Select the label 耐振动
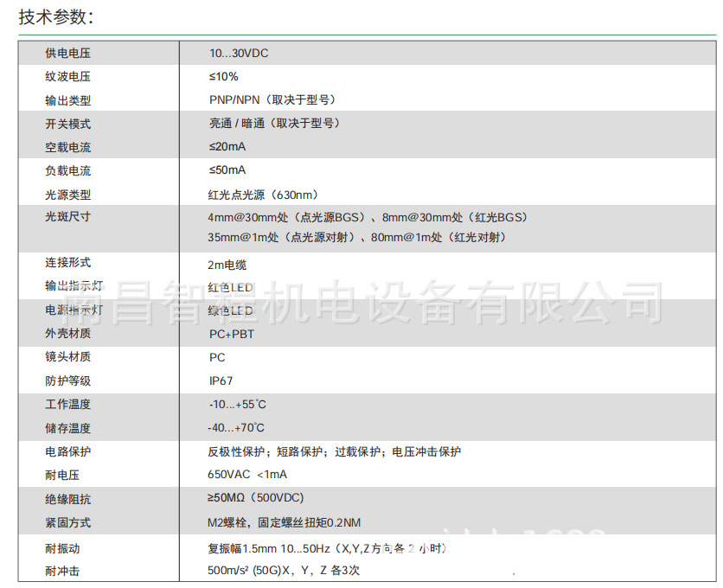The height and width of the screenshot is (588, 723). [62, 549]
